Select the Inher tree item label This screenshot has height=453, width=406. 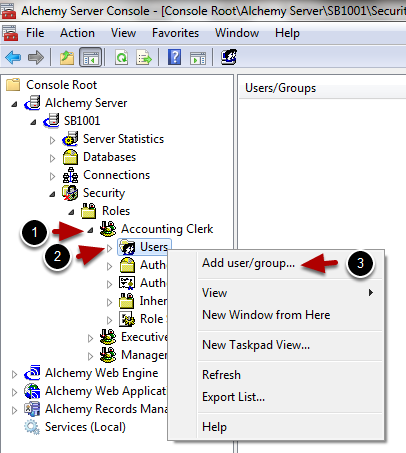coord(153,301)
